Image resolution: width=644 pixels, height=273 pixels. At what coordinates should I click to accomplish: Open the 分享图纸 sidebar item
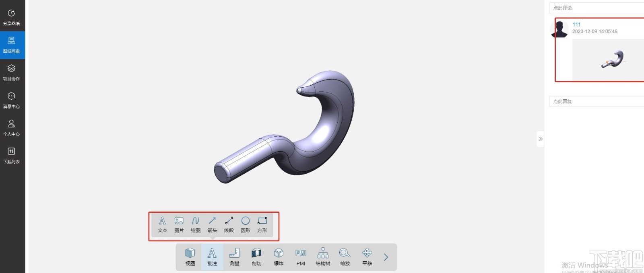point(11,17)
